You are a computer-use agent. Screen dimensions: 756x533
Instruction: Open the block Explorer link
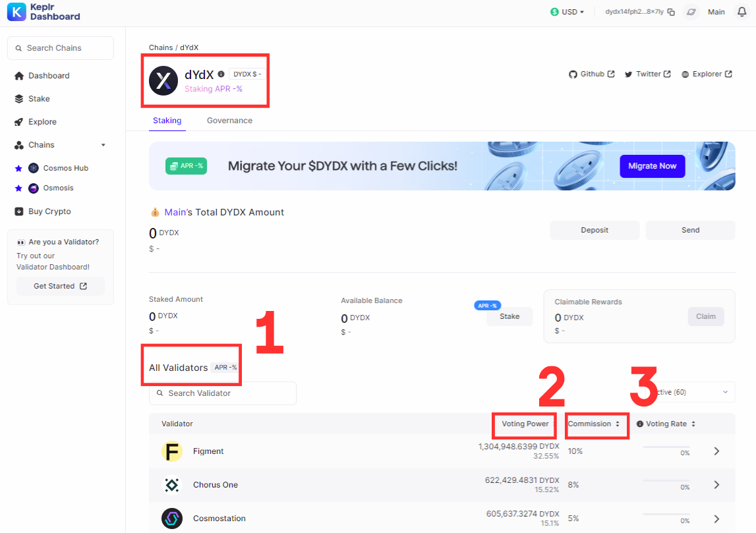(x=707, y=74)
